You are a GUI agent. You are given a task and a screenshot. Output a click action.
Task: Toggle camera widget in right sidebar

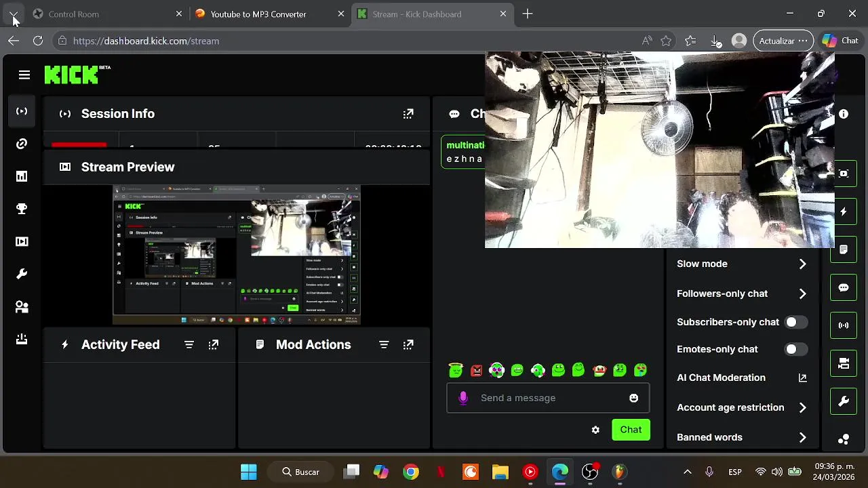tap(844, 364)
